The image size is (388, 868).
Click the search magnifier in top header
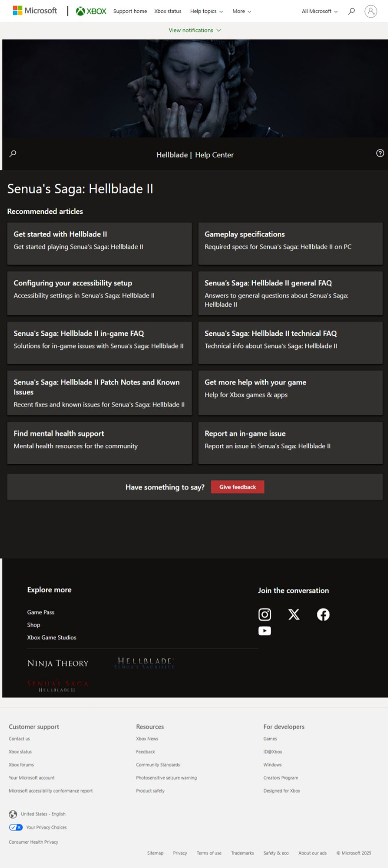coord(351,11)
